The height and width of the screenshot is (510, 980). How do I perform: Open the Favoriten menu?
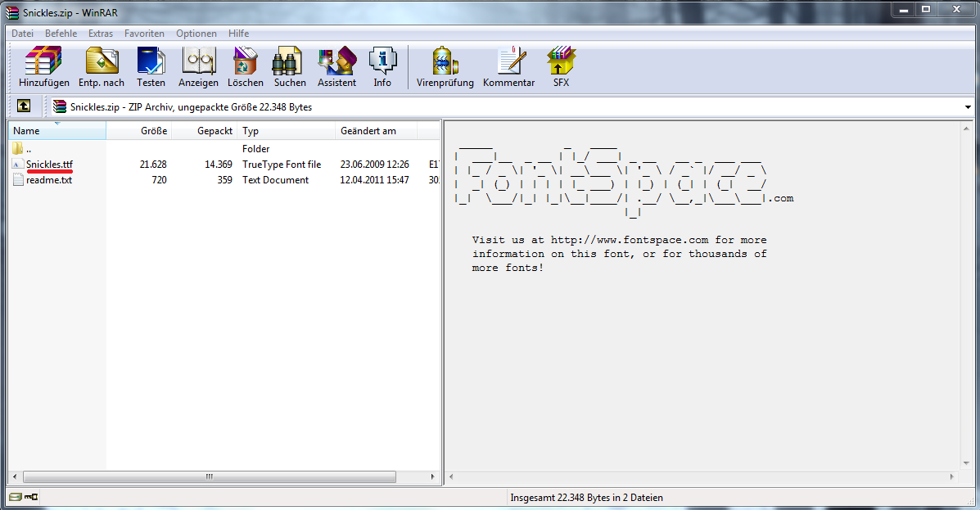click(x=144, y=33)
